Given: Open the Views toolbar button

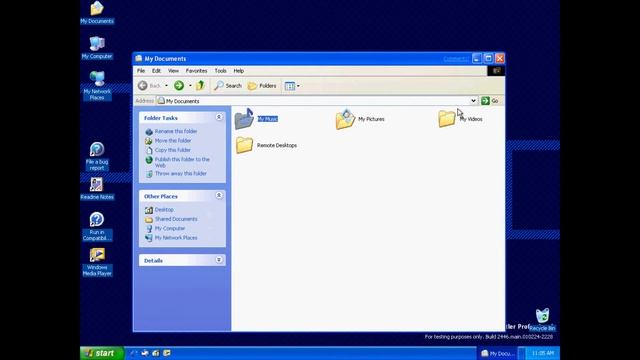Looking at the screenshot, I should pos(290,86).
